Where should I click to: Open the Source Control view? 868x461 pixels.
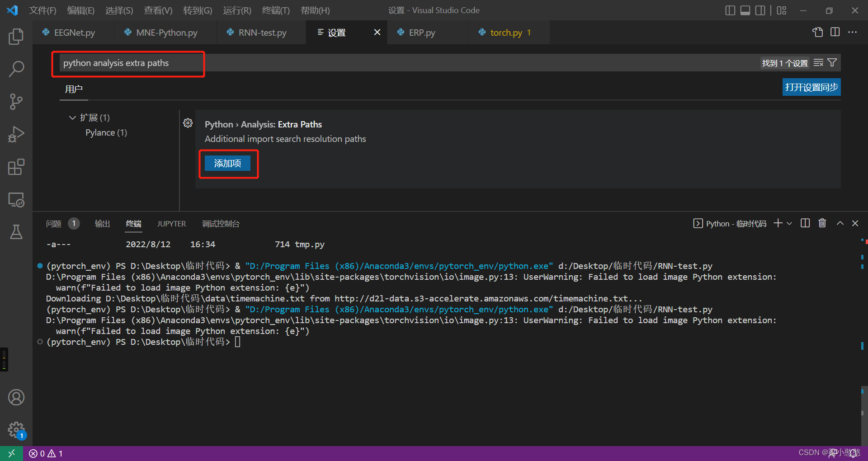[x=16, y=102]
